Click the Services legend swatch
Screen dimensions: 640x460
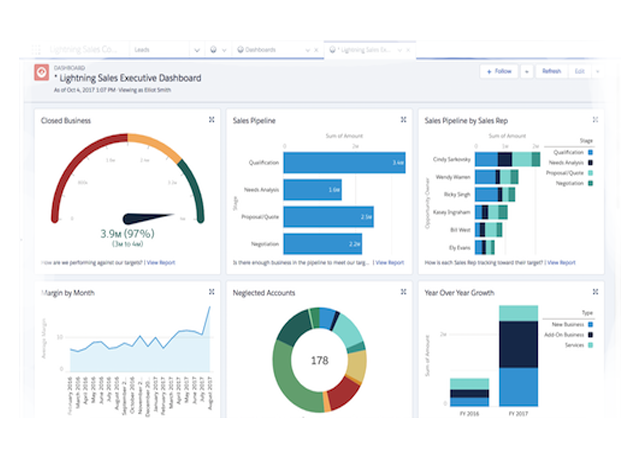(x=590, y=345)
